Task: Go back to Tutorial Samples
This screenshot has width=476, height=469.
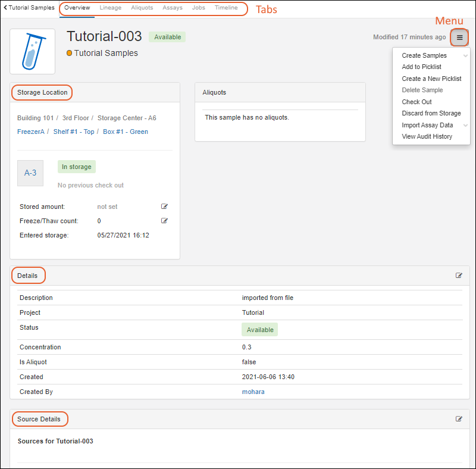Action: click(29, 8)
